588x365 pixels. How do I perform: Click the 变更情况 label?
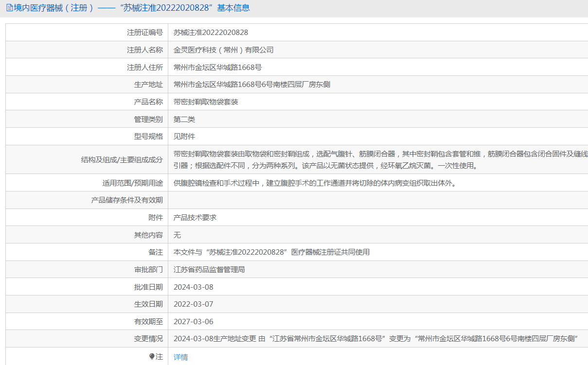(x=148, y=339)
